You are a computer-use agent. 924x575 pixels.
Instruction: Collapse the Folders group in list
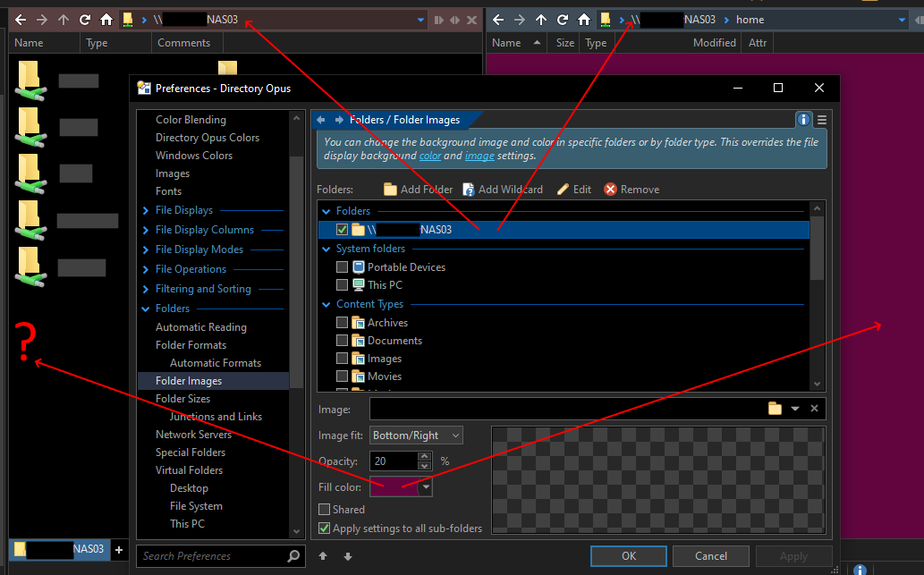pyautogui.click(x=326, y=211)
